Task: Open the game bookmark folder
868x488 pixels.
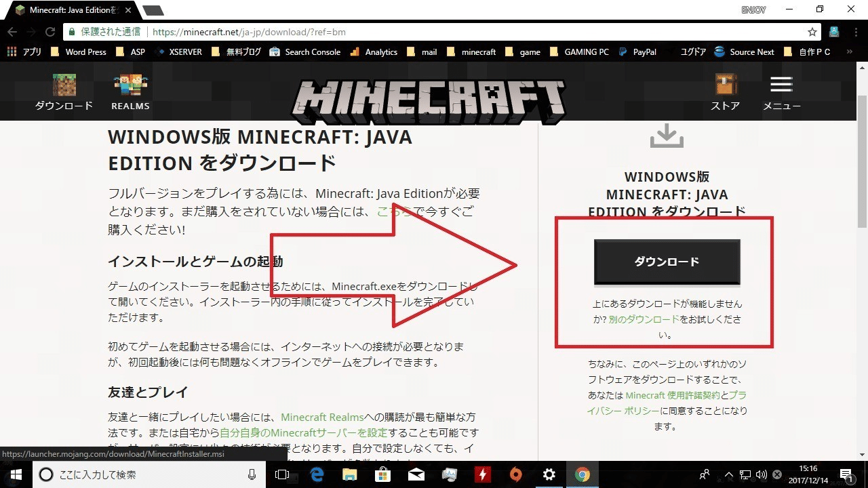Action: pyautogui.click(x=523, y=52)
